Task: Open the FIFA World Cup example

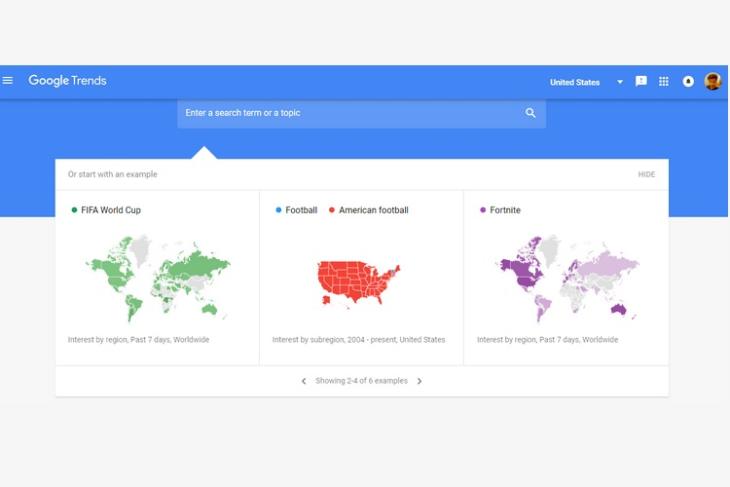Action: [x=111, y=210]
